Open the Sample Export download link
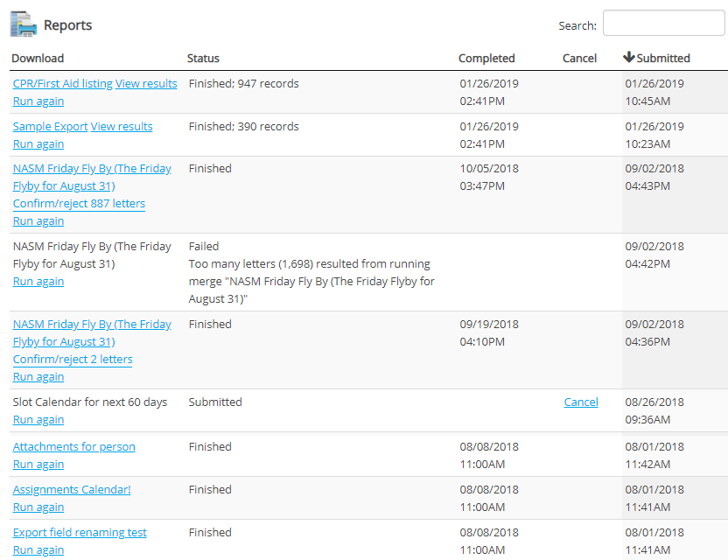The height and width of the screenshot is (560, 728). (50, 127)
